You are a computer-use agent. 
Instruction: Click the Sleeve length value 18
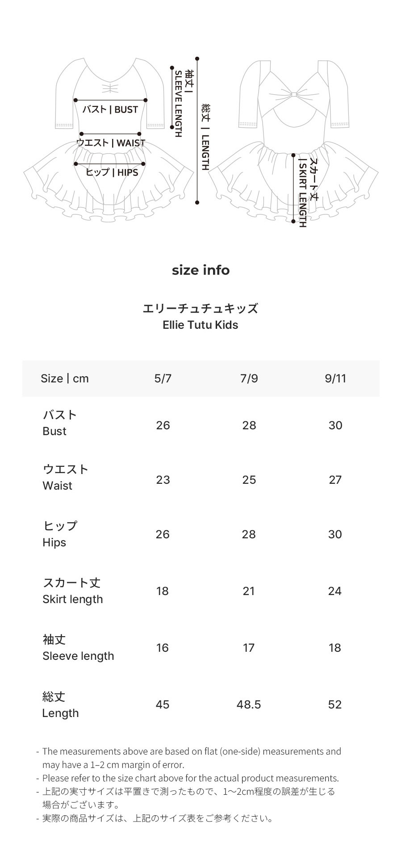[x=335, y=648]
